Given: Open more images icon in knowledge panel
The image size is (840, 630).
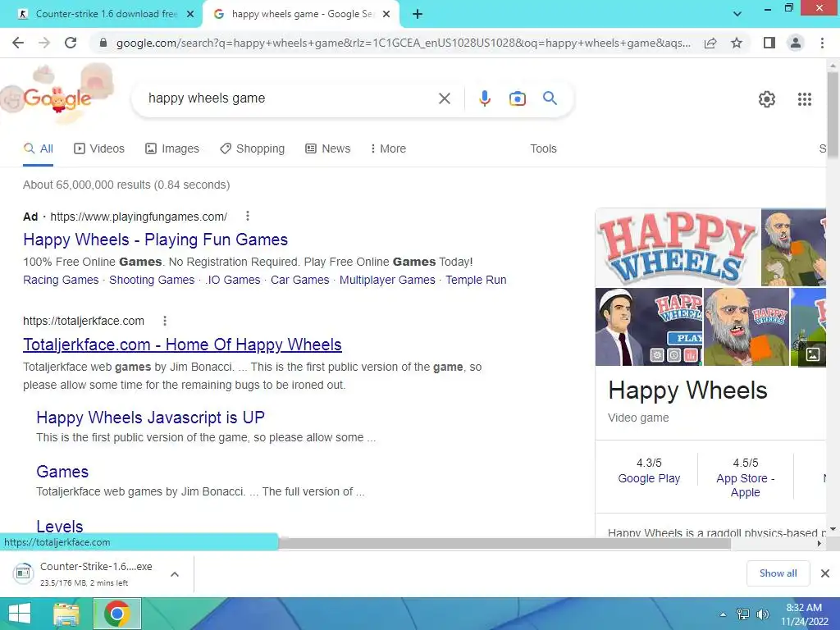Looking at the screenshot, I should coord(812,354).
